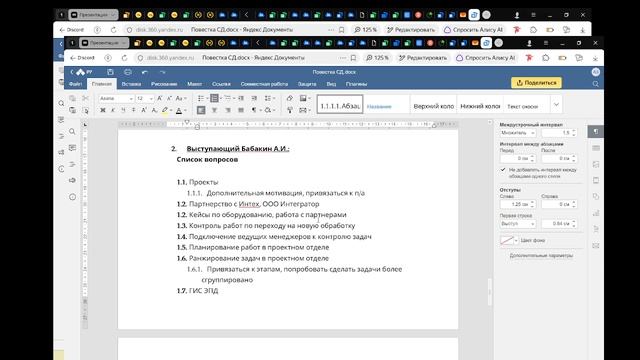This screenshot has height=360, width=640.
Task: Apply italic formatting
Action: pos(113,110)
